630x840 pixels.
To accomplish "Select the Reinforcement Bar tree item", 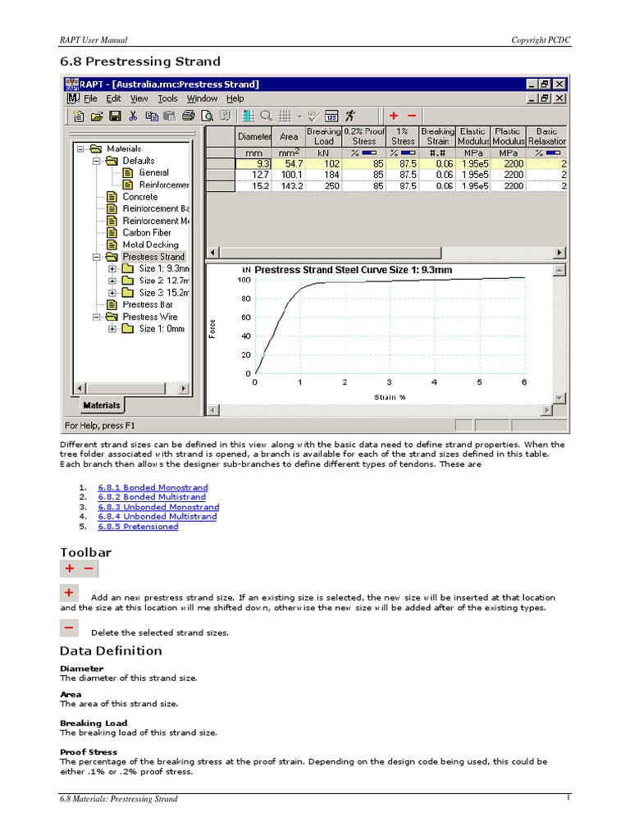I will [x=155, y=208].
